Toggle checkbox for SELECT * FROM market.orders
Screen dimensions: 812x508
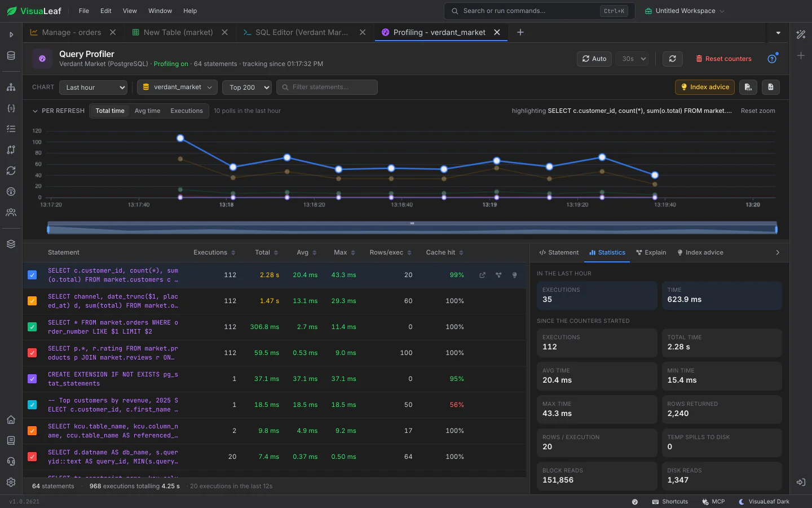click(32, 327)
